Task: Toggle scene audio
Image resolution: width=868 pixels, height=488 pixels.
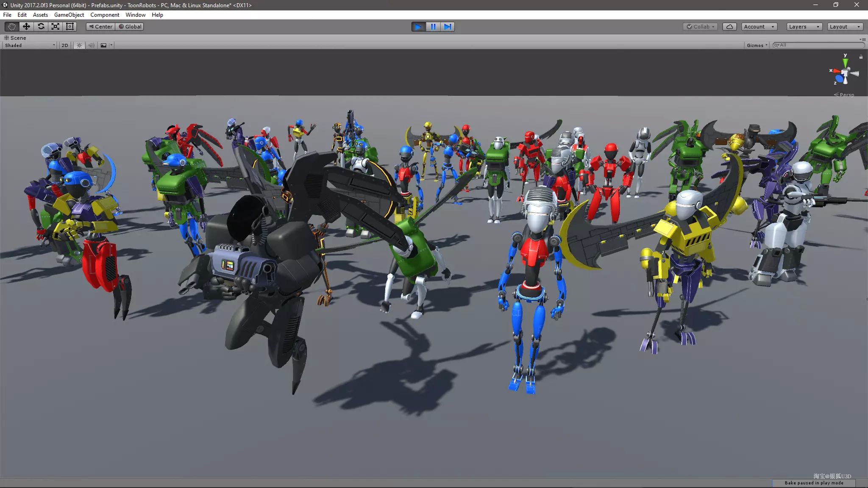Action: [x=91, y=45]
